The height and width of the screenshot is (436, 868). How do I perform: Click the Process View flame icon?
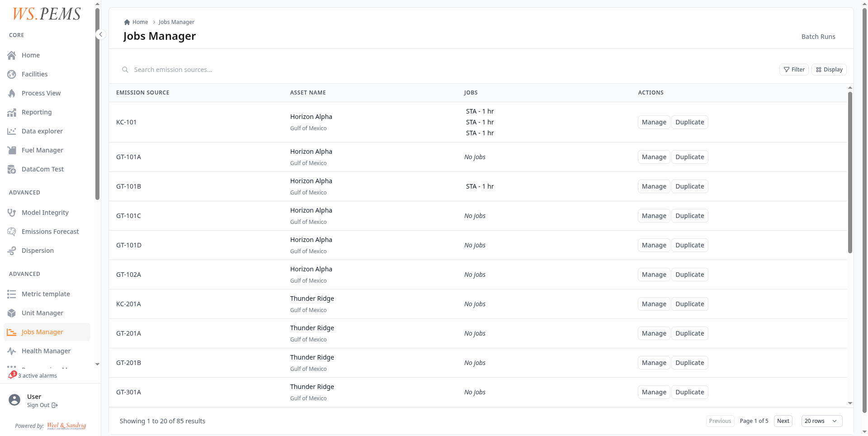coord(12,93)
